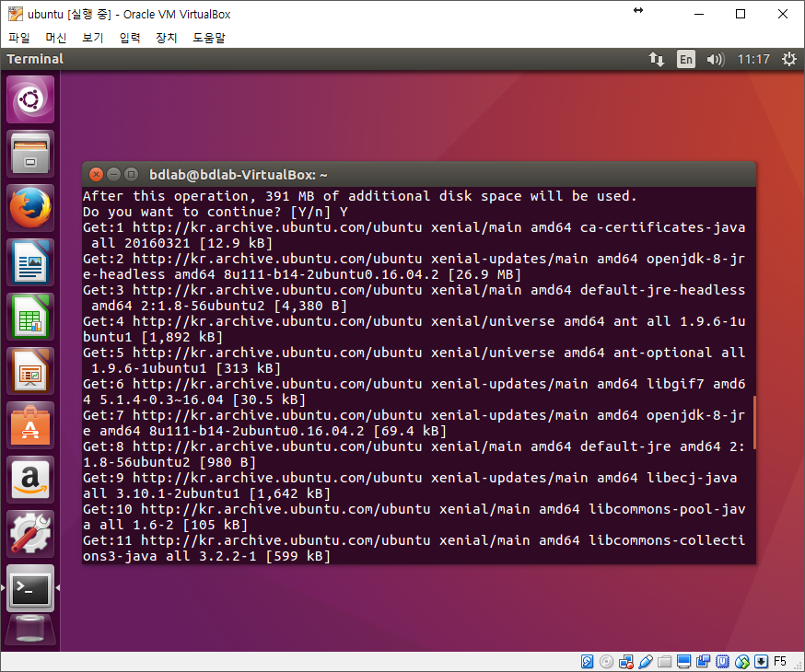Viewport: 805px width, 672px height.
Task: Open the sound volume indicator
Action: pos(715,60)
